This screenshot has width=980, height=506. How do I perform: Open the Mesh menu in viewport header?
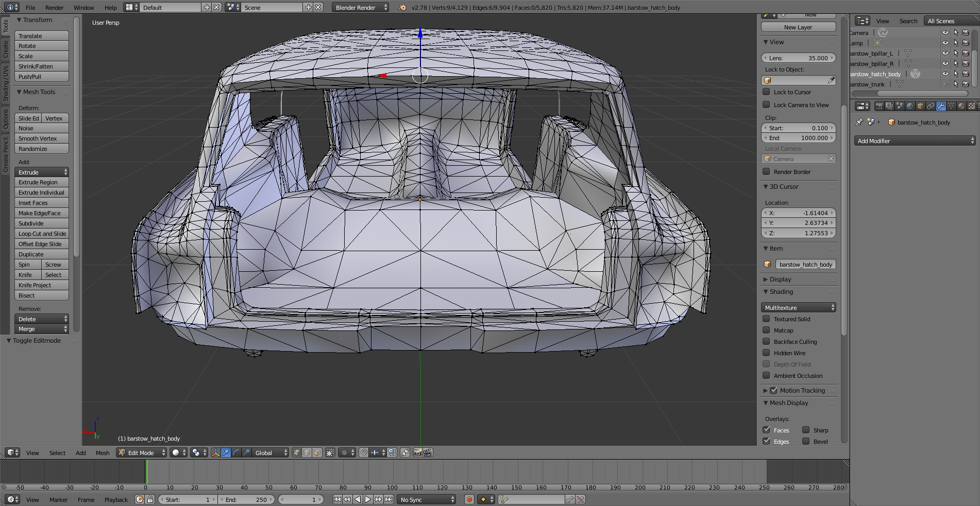(x=103, y=453)
